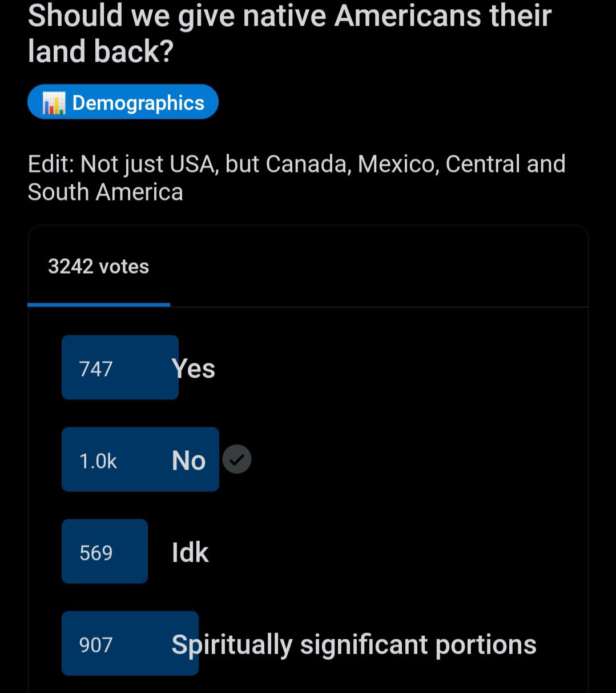Viewport: 616px width, 693px height.
Task: Click the vote bar showing 569
Action: (x=104, y=551)
